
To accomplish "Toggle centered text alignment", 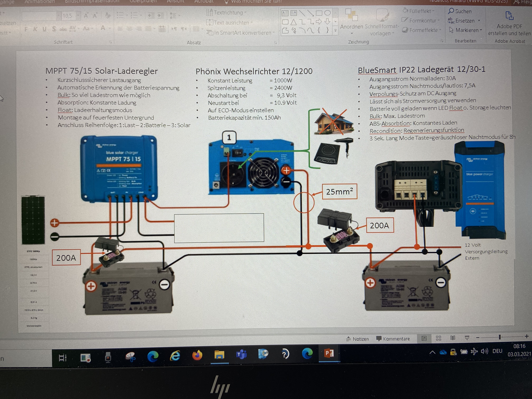I will click(x=129, y=29).
